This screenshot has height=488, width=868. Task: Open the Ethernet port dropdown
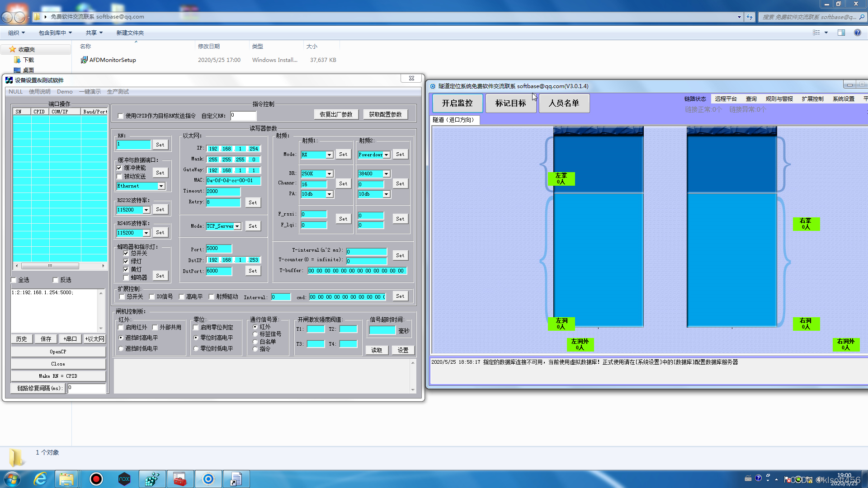[x=161, y=186]
